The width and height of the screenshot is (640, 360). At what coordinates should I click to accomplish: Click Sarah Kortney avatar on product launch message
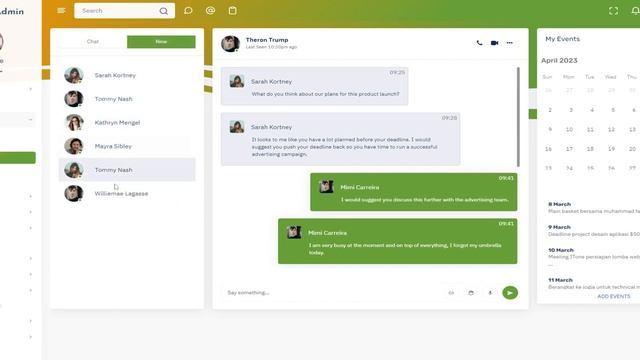pos(237,81)
